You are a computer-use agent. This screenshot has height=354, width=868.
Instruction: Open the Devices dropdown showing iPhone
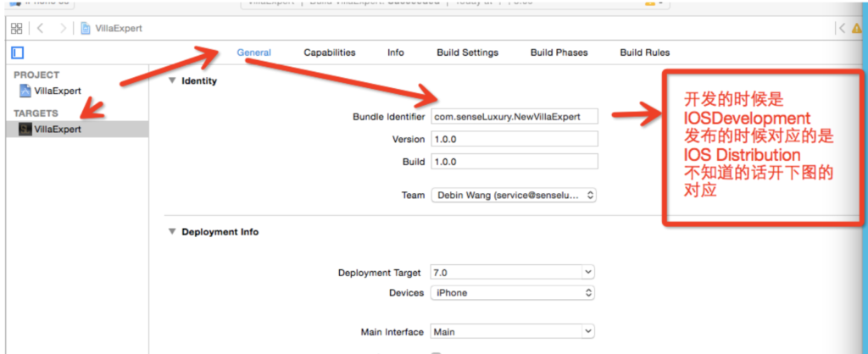(x=513, y=293)
